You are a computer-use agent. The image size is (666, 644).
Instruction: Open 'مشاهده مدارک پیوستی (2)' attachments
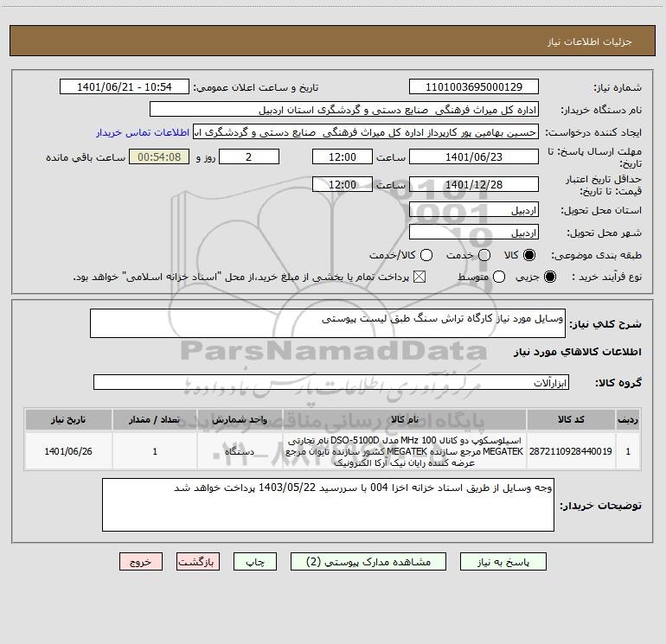click(368, 562)
